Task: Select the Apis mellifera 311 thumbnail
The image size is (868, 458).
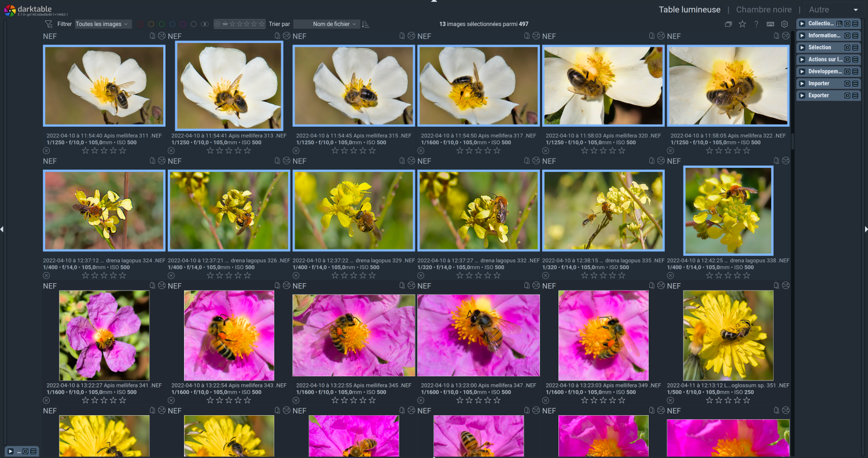Action: pos(104,86)
